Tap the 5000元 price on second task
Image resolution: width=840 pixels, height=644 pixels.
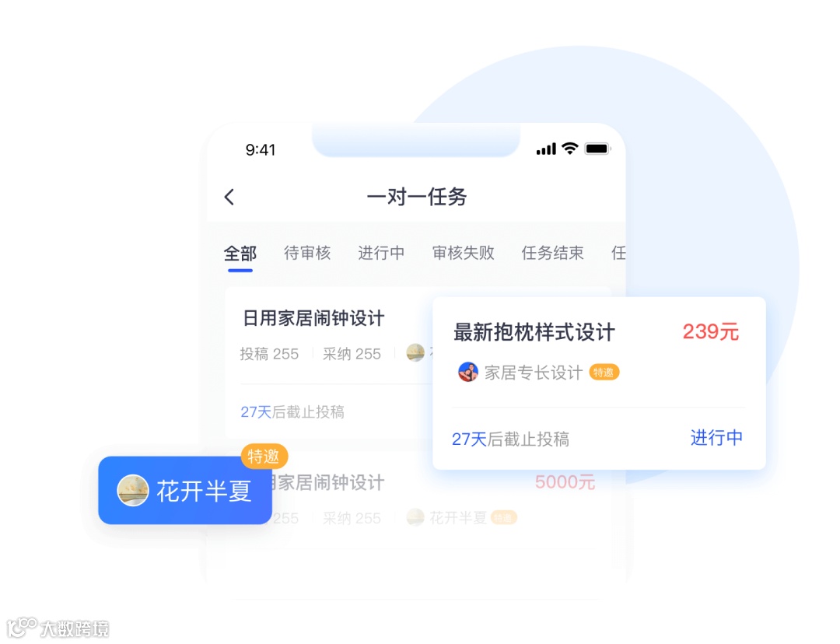pos(565,482)
